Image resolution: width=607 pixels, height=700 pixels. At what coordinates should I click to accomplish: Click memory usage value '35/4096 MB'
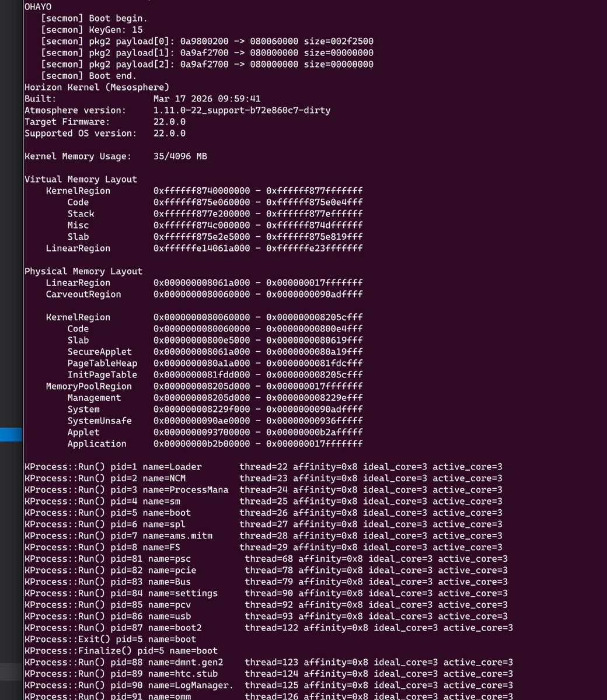pyautogui.click(x=180, y=156)
